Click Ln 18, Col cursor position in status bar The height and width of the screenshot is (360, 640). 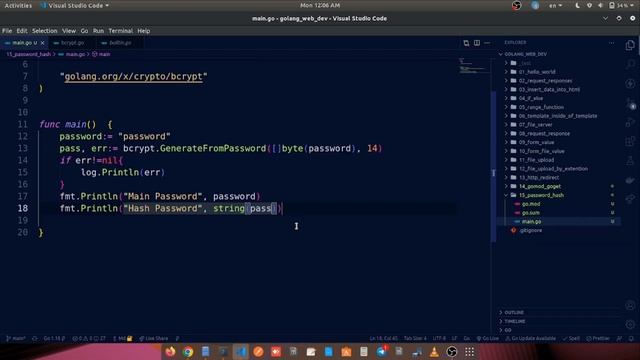[383, 338]
